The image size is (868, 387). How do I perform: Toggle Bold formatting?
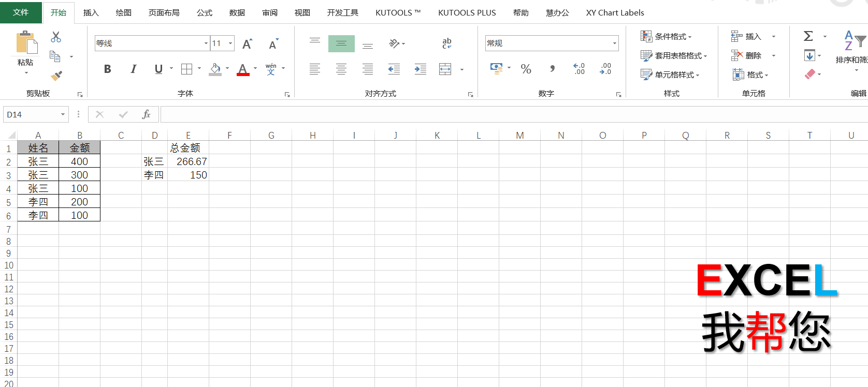click(x=108, y=69)
